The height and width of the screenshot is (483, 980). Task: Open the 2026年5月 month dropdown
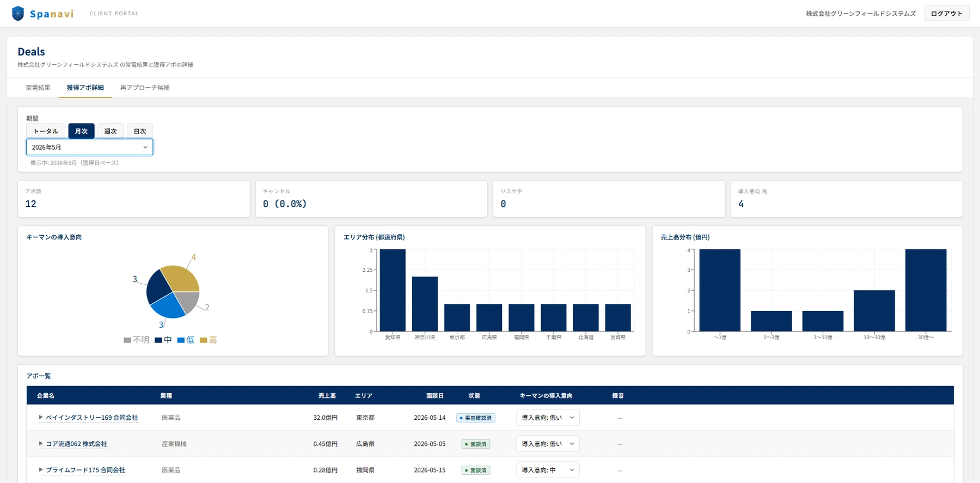[89, 147]
